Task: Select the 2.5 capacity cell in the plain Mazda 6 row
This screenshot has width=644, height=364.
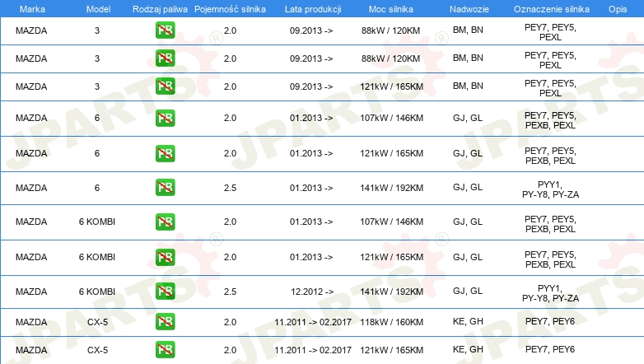Action: [230, 188]
